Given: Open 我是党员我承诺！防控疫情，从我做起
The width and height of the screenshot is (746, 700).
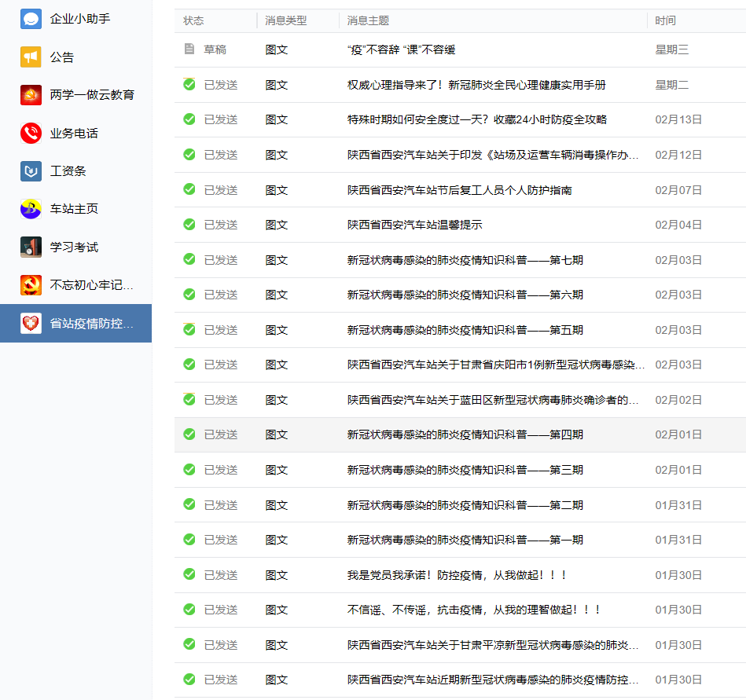Looking at the screenshot, I should 458,575.
